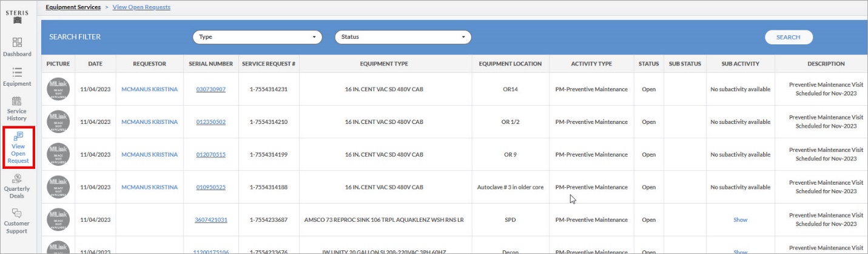Sort by SERIAL NUMBER column header
This screenshot has width=868, height=254.
(210, 64)
